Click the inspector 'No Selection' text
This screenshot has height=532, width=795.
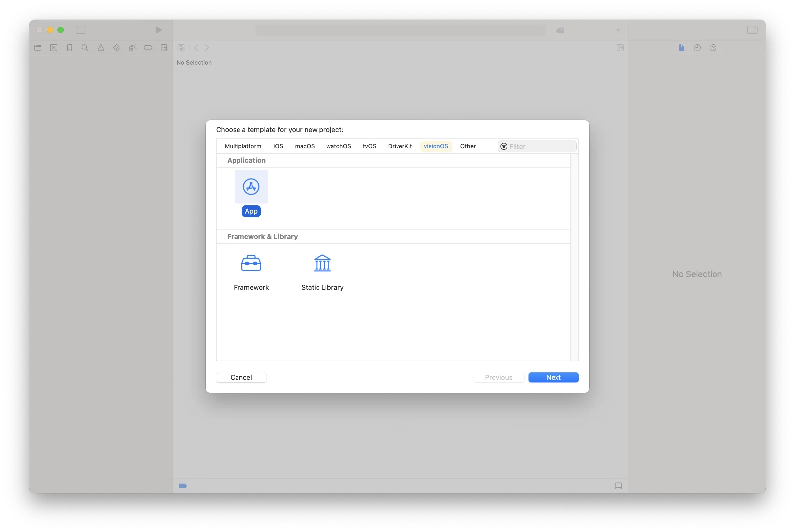697,274
